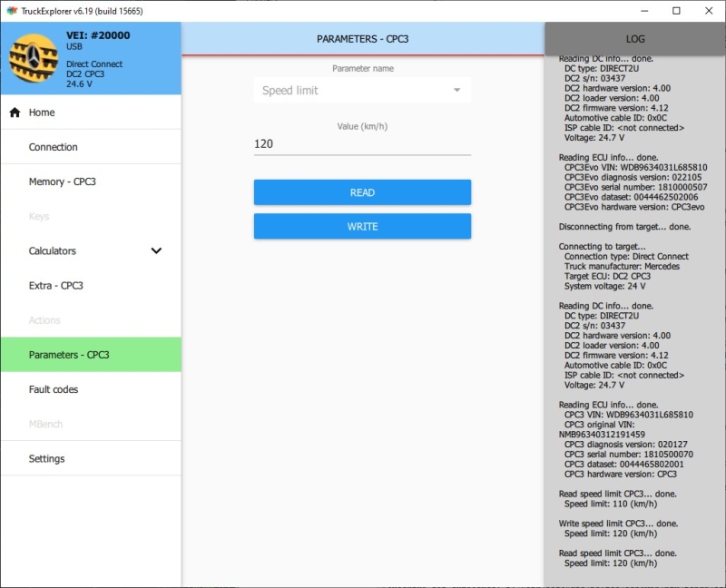This screenshot has width=726, height=588.
Task: Click the PARAMETERS - CPC3 header
Action: click(x=362, y=39)
